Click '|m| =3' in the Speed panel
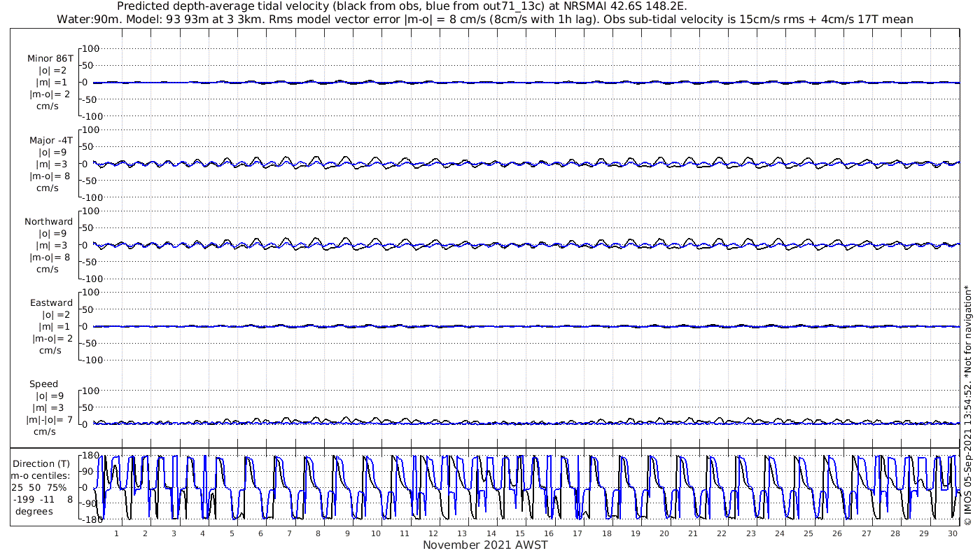Screen dimensions: 980x560 click(x=47, y=407)
